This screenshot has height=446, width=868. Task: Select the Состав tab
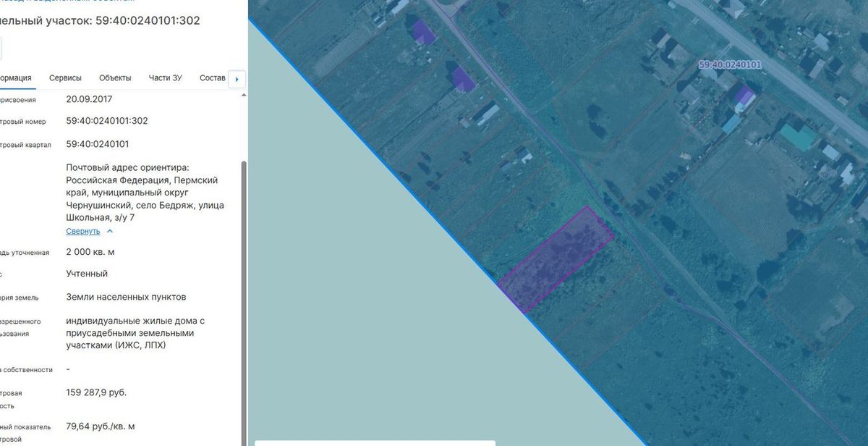213,78
